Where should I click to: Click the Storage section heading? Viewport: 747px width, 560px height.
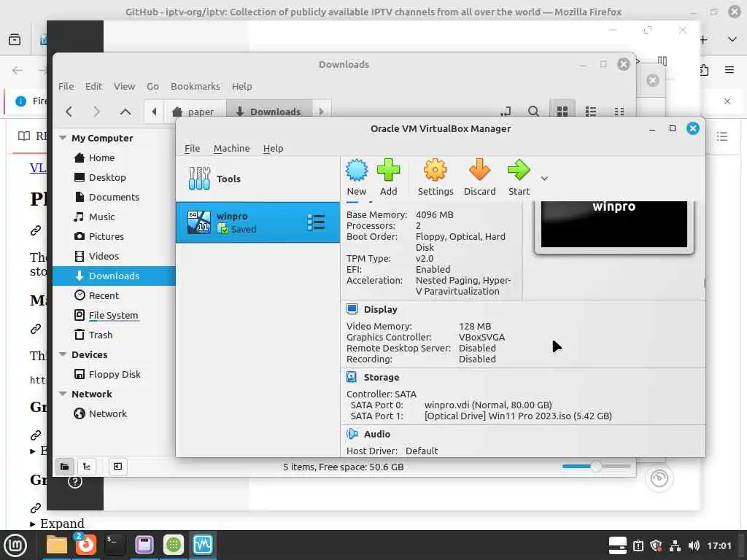click(x=381, y=377)
